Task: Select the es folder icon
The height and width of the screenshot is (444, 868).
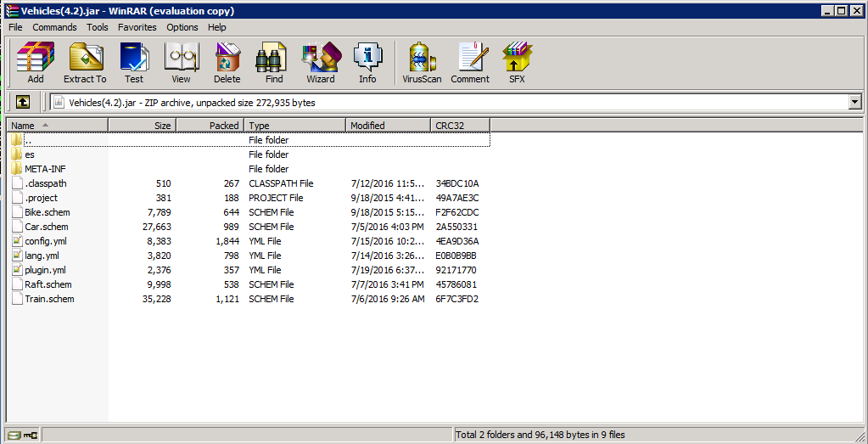Action: pos(17,155)
